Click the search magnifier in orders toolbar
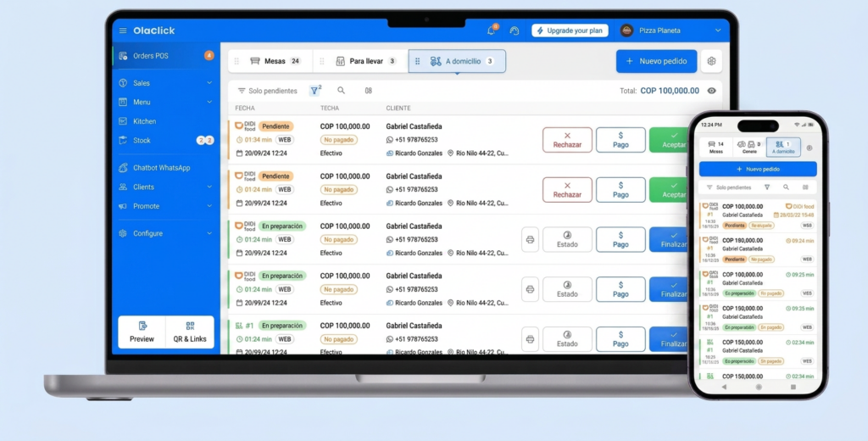Screen dimensions: 868x441 [341, 90]
